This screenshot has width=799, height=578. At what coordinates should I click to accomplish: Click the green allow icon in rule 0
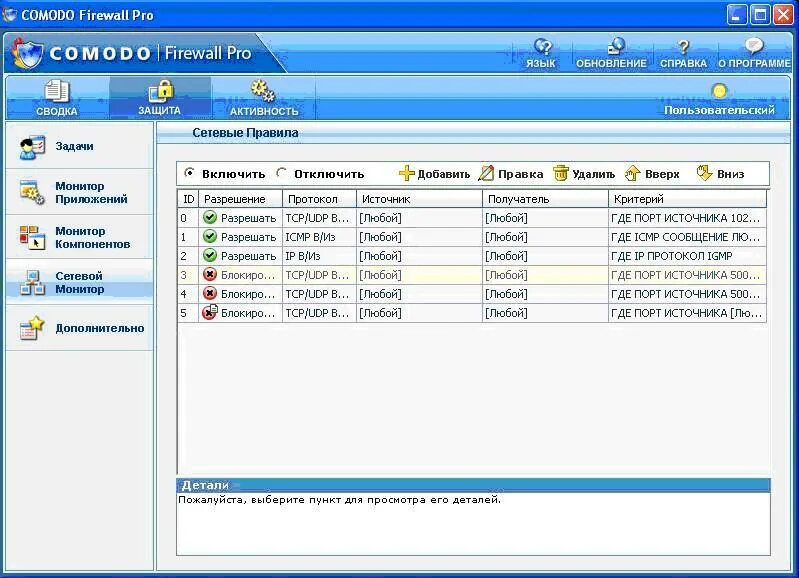(x=209, y=218)
